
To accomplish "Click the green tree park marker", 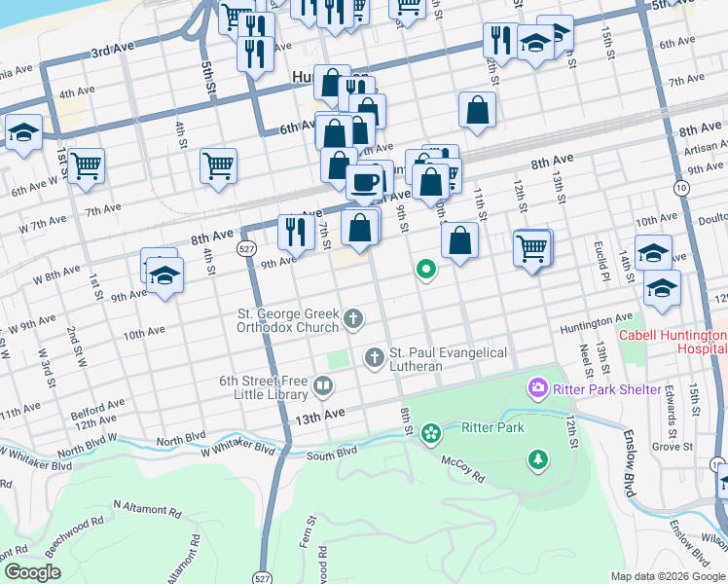I will 538,460.
